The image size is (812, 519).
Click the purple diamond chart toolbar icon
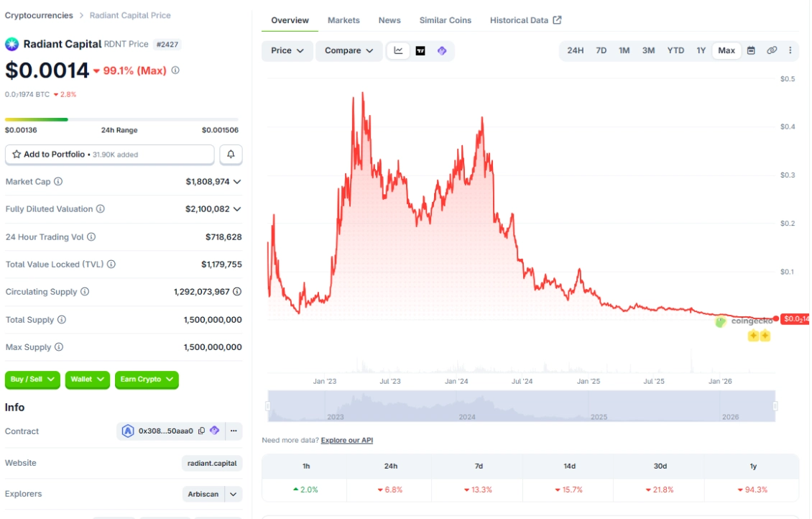pos(442,51)
